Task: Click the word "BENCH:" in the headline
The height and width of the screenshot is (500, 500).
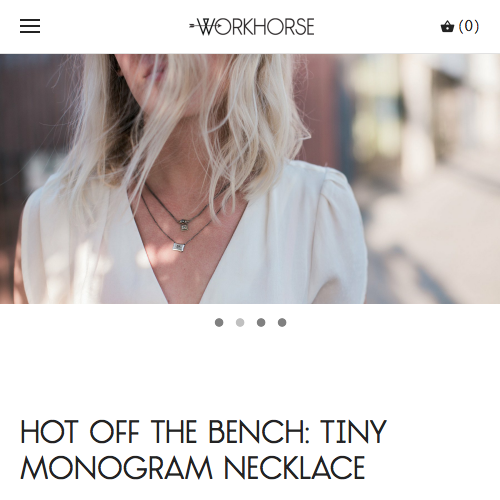Action: tap(259, 432)
